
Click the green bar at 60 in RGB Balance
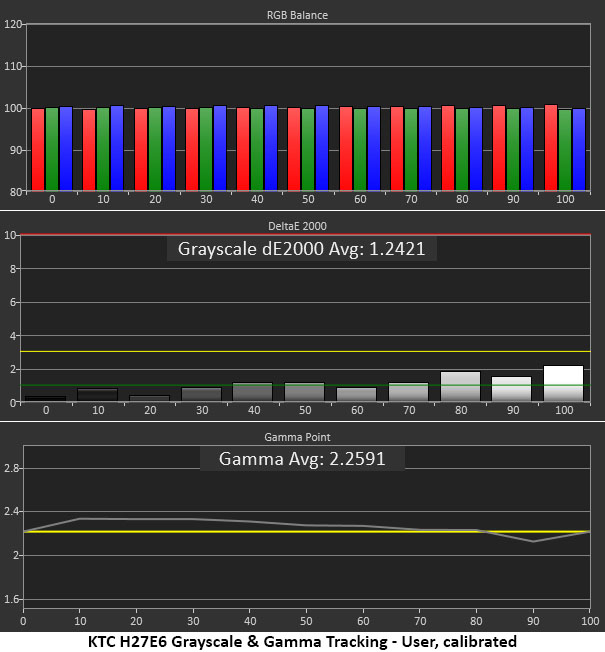point(360,150)
